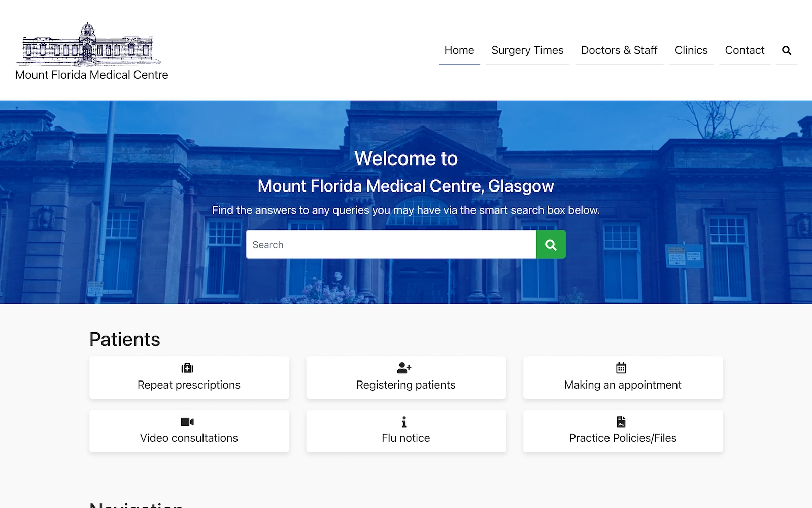Image resolution: width=812 pixels, height=508 pixels.
Task: Choose the Making an appointment label
Action: point(623,385)
